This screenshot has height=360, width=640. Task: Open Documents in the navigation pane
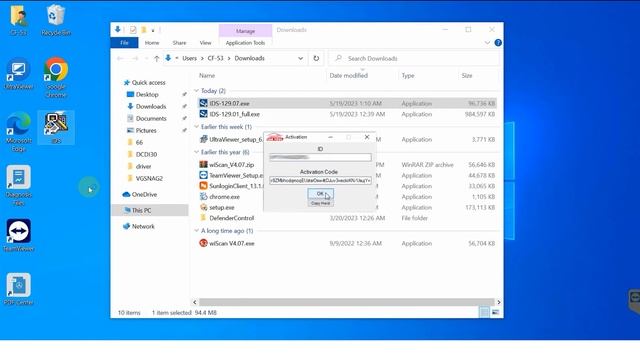(x=151, y=118)
